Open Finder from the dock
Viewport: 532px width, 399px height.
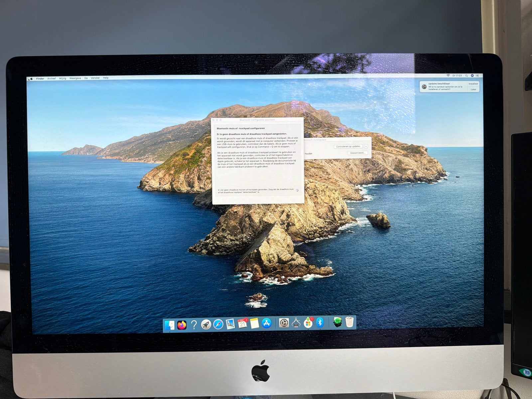click(x=170, y=325)
